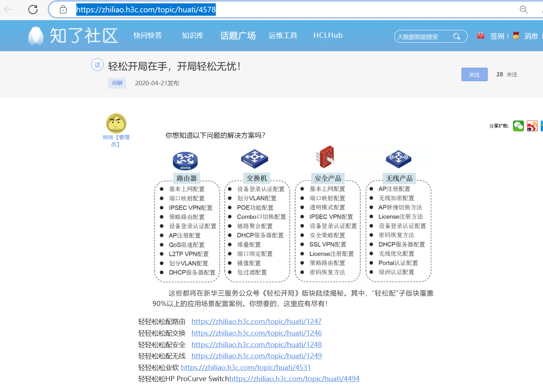Open link topic/huati/1247 for 配路由
543x392 pixels.
pos(257,322)
